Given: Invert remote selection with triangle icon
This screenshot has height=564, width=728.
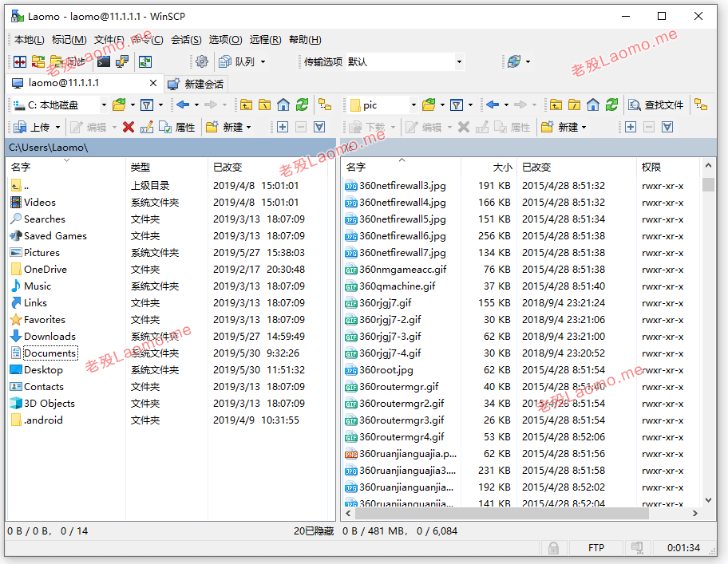Looking at the screenshot, I should (667, 127).
